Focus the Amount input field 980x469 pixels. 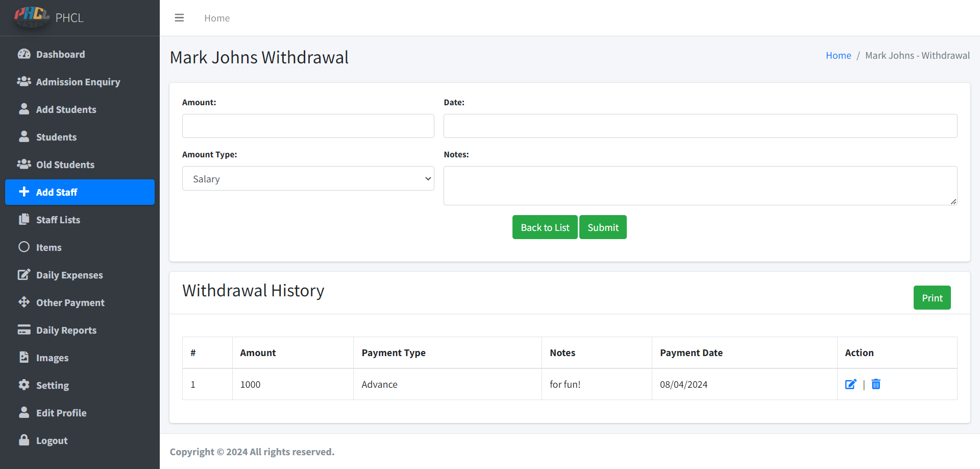pos(308,126)
